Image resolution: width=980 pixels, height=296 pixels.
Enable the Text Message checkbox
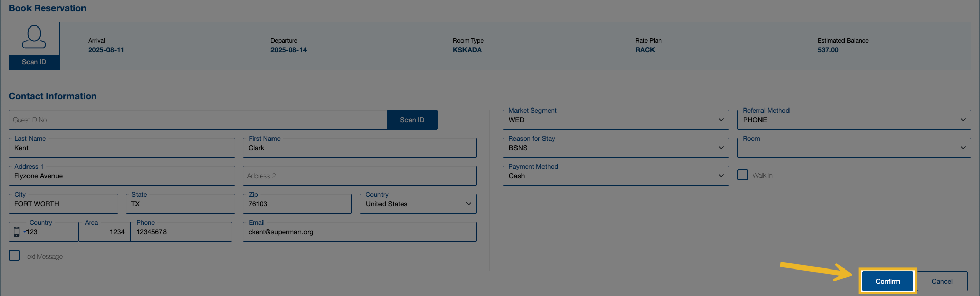[x=14, y=256]
